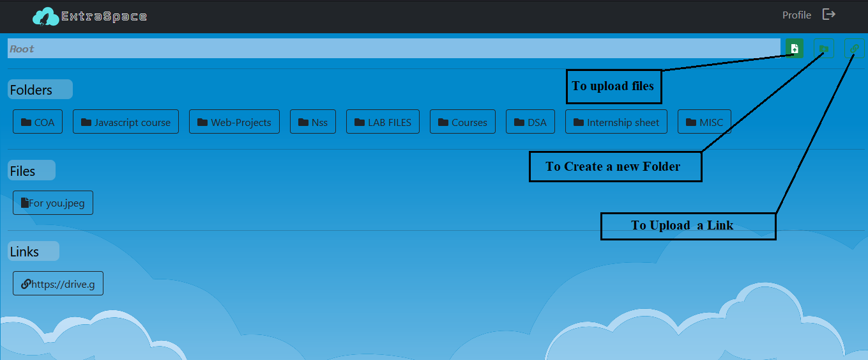The height and width of the screenshot is (360, 868).
Task: Click the create new folder icon
Action: [x=824, y=49]
